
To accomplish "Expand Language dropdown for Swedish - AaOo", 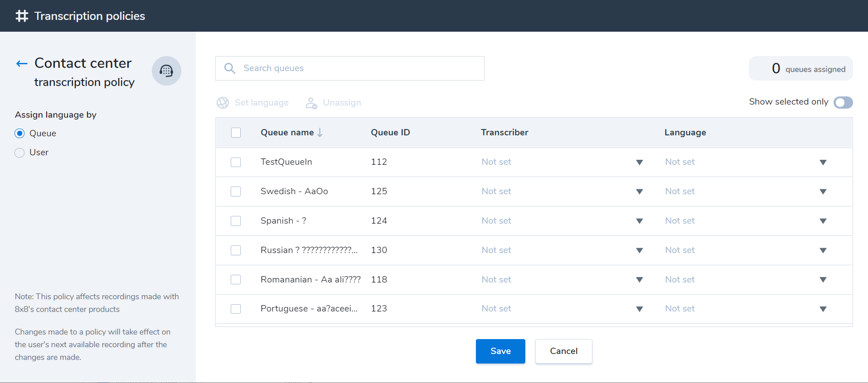I will pyautogui.click(x=823, y=191).
